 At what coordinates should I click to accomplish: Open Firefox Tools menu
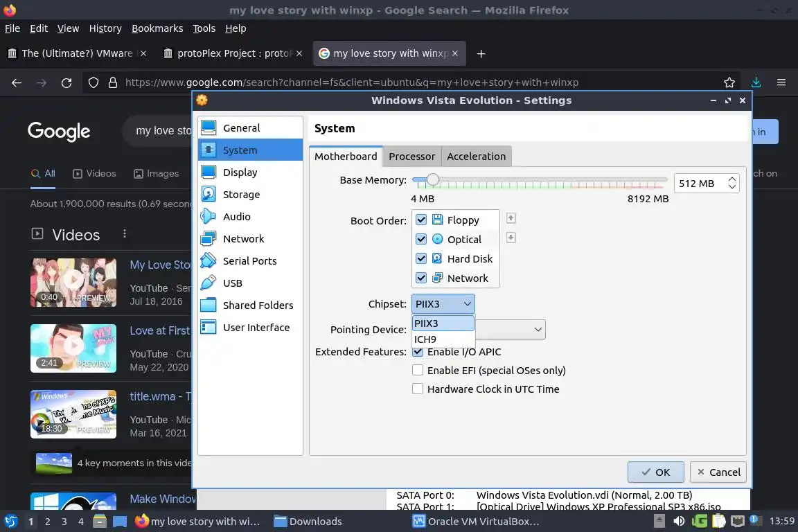pyautogui.click(x=204, y=28)
